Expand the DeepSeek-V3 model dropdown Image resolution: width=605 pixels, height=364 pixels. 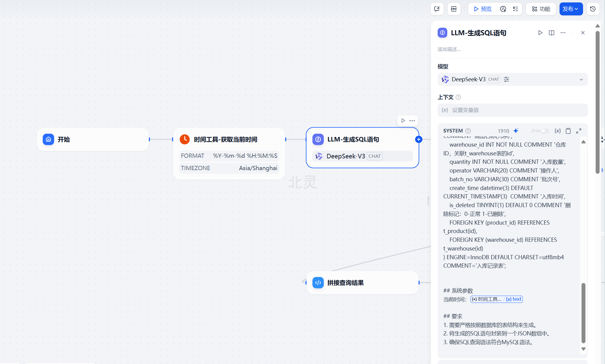tap(581, 79)
